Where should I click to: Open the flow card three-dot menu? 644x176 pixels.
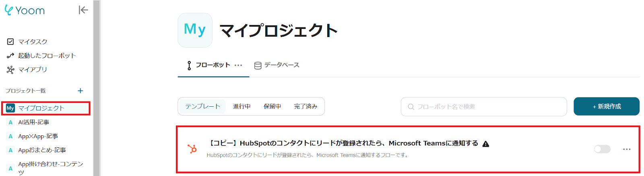627,149
